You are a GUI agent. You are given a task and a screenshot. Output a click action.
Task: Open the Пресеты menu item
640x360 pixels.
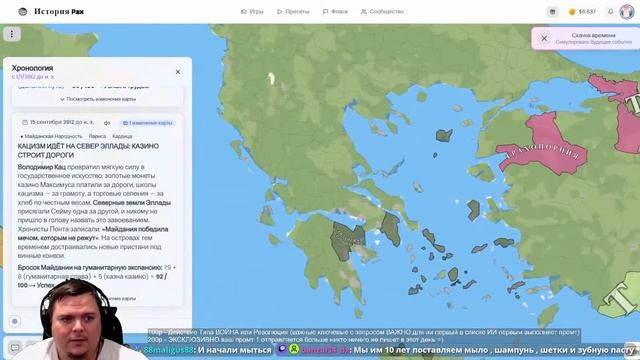click(293, 12)
